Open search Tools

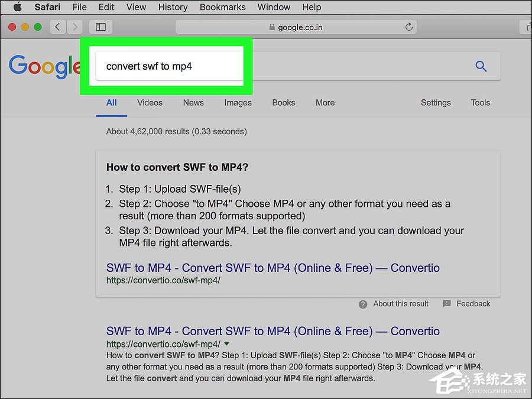pos(480,102)
